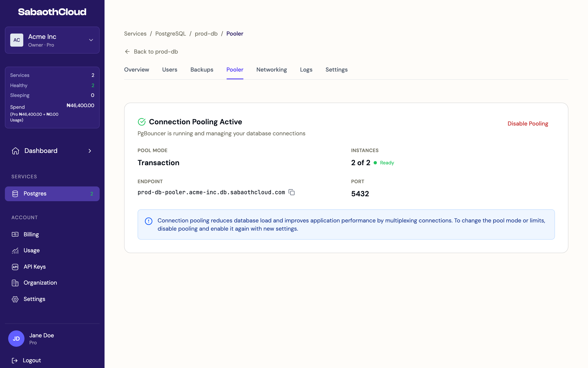Open prod-db breadcrumb link
The height and width of the screenshot is (368, 588).
206,34
